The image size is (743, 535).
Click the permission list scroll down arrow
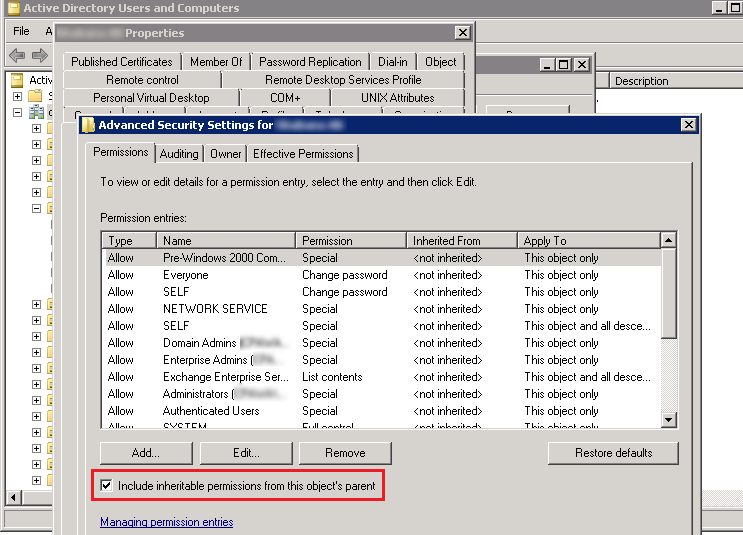pos(668,419)
